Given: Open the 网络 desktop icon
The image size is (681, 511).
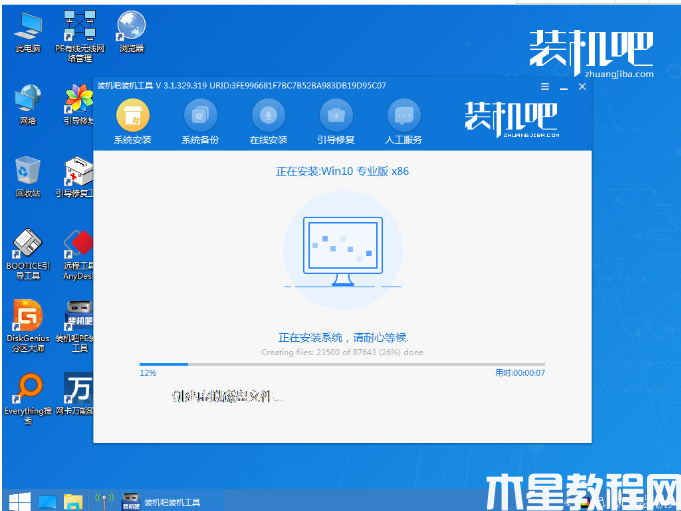Looking at the screenshot, I should 28,105.
